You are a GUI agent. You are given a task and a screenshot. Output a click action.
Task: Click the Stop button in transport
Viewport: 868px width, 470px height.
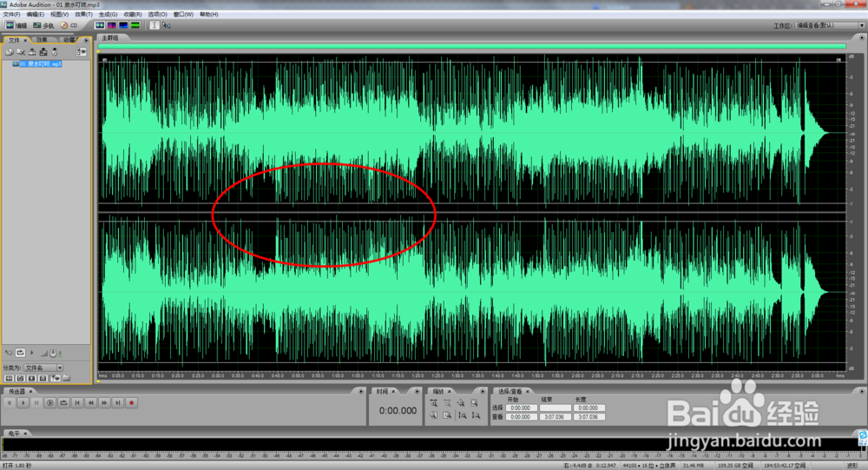click(x=10, y=403)
